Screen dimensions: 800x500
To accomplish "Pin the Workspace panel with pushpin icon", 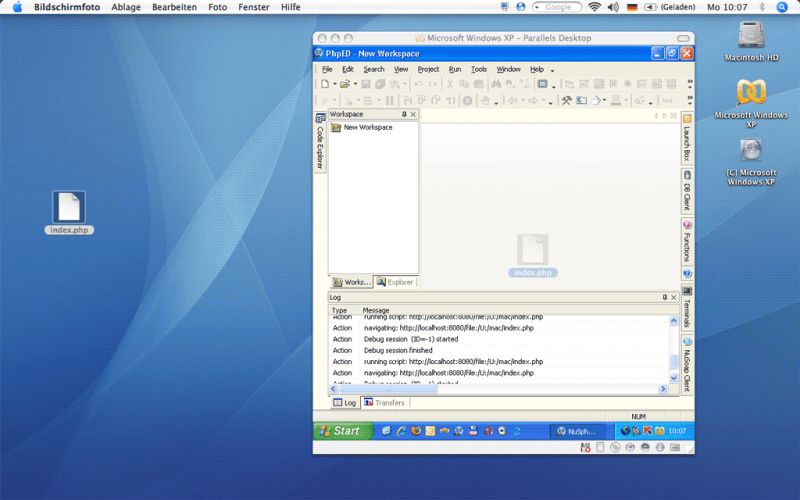I will [404, 114].
